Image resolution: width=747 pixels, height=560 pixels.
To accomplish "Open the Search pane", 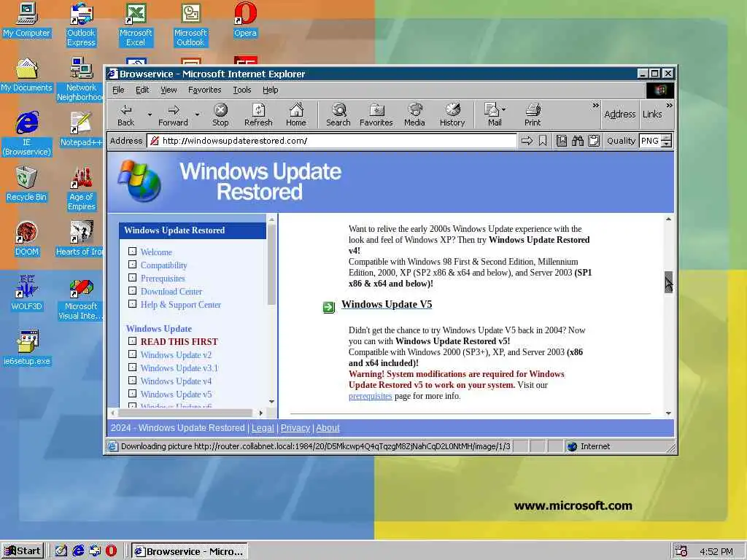I will (338, 114).
